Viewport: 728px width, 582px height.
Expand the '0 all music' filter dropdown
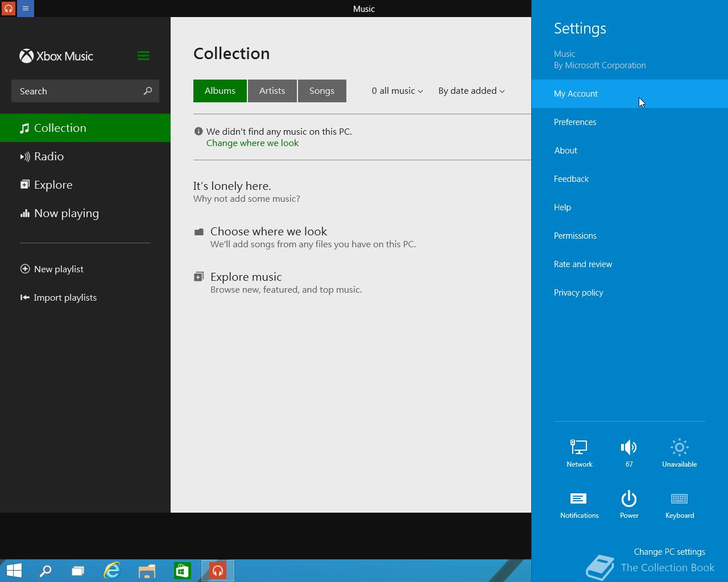click(x=398, y=91)
